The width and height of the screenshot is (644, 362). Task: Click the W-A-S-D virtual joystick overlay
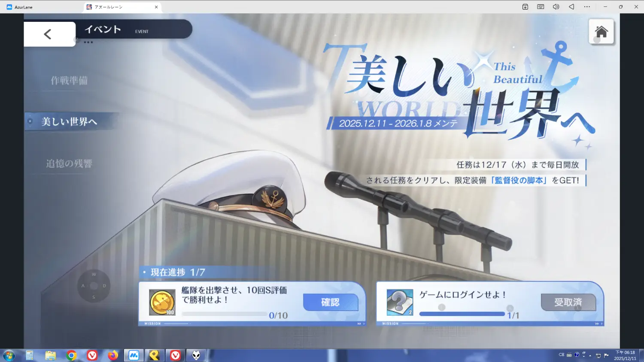click(94, 286)
